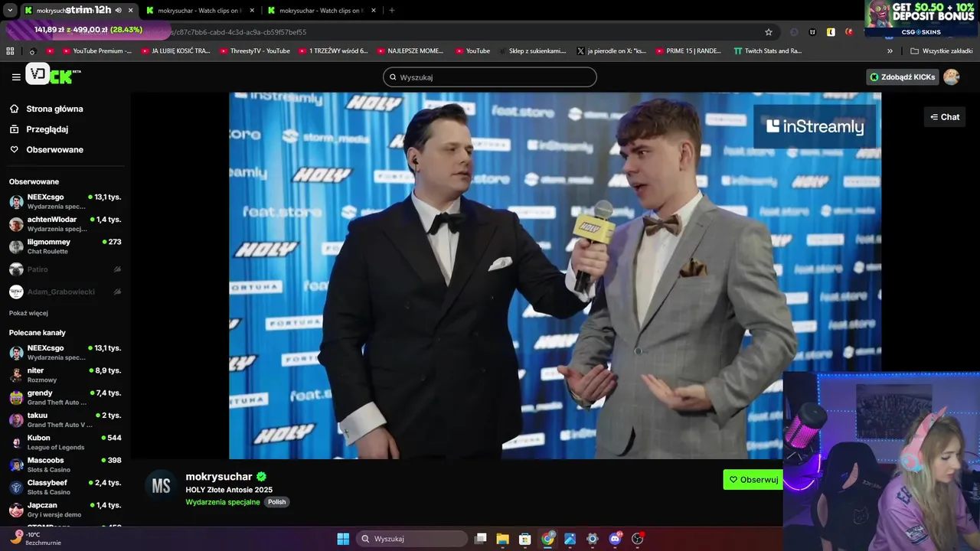This screenshot has height=551, width=980.
Task: Click the mokrysuchar MS avatar
Action: pyautogui.click(x=161, y=486)
